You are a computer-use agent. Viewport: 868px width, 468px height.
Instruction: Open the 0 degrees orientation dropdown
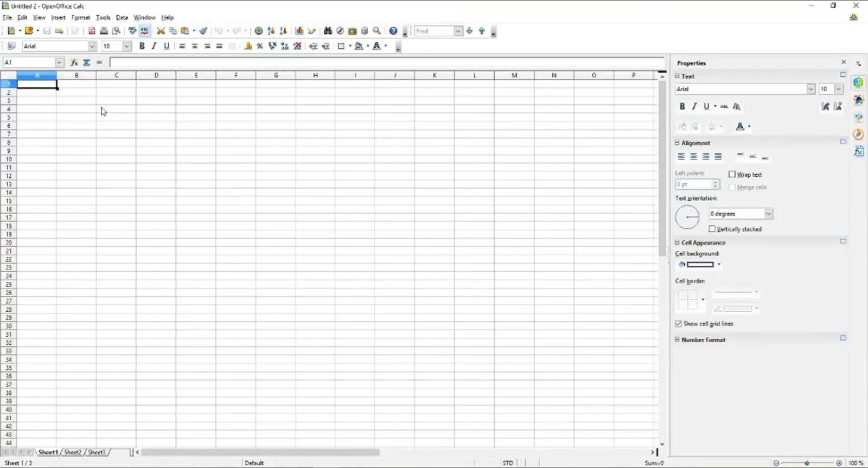pos(768,214)
